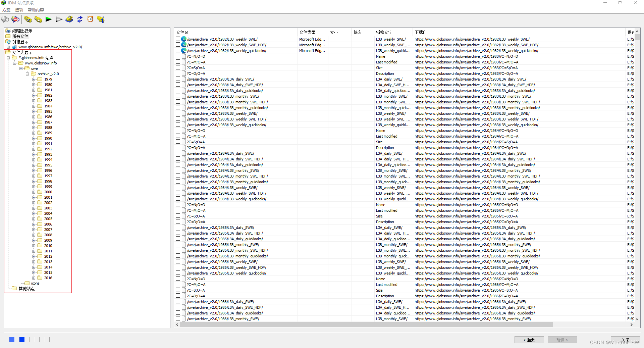Click the grey pause arrow toolbar icon
Viewport: 644px width, 348px height.
coord(59,19)
